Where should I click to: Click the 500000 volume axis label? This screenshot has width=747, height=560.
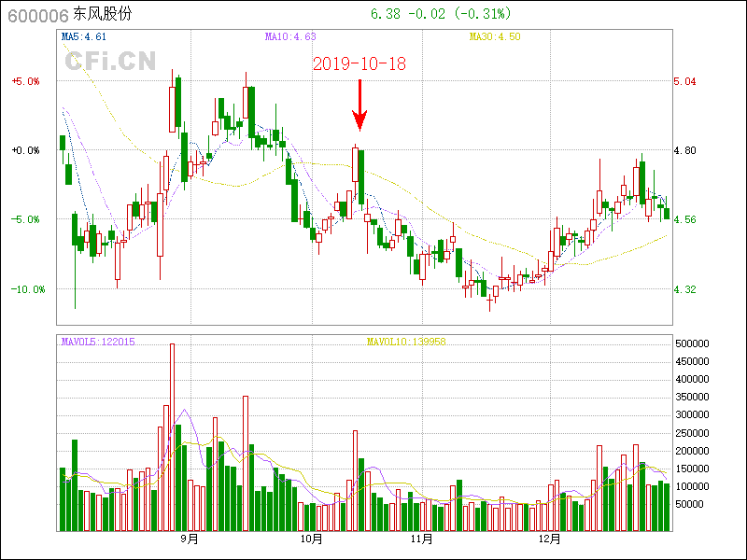click(x=692, y=343)
